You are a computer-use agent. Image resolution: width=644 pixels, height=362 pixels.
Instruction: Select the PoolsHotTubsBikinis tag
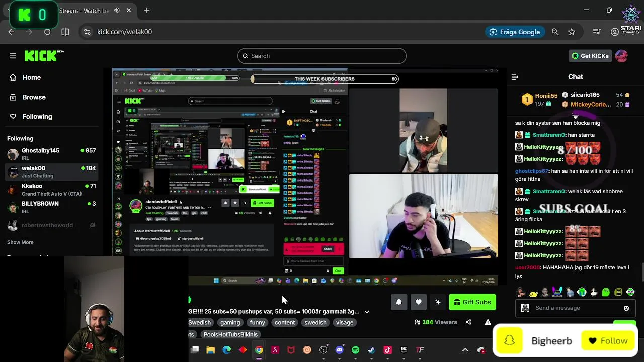tap(230, 334)
